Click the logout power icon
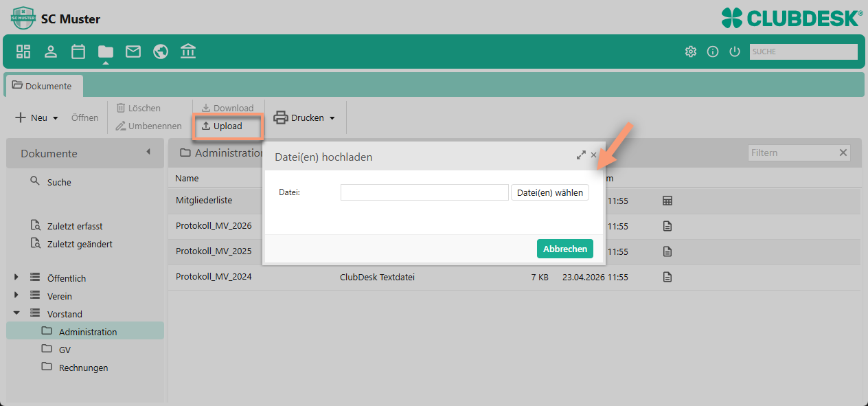This screenshot has width=868, height=406. (x=735, y=52)
